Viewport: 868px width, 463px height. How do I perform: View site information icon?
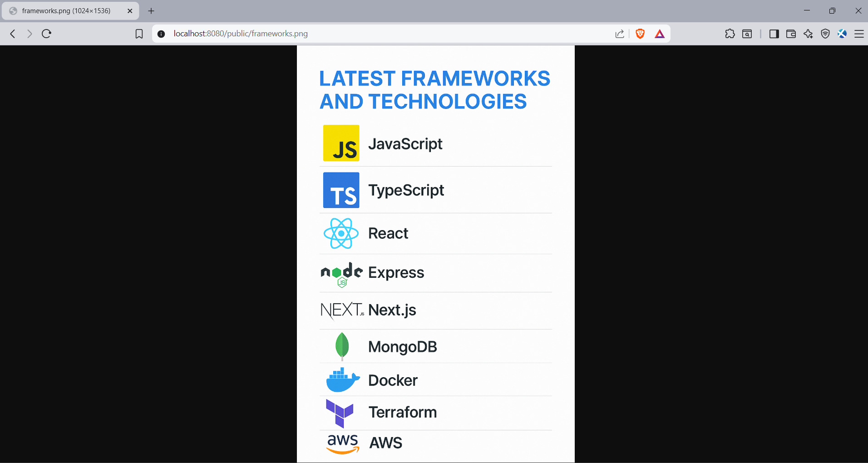(x=161, y=34)
